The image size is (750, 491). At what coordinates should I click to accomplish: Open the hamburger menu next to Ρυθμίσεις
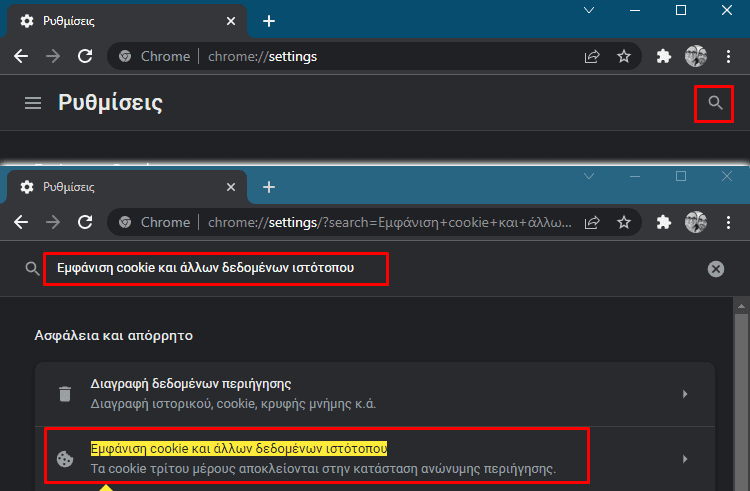[x=33, y=103]
